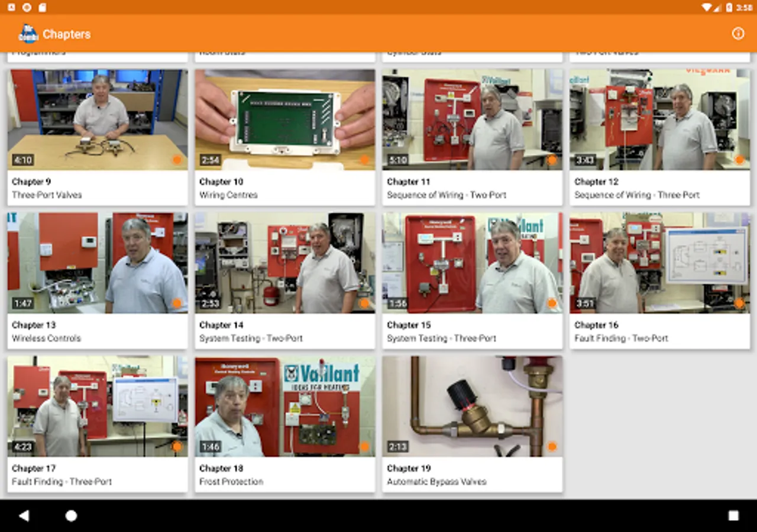This screenshot has width=757, height=532.
Task: Tap orange dot on Chapter 18 thumbnail
Action: tap(364, 446)
